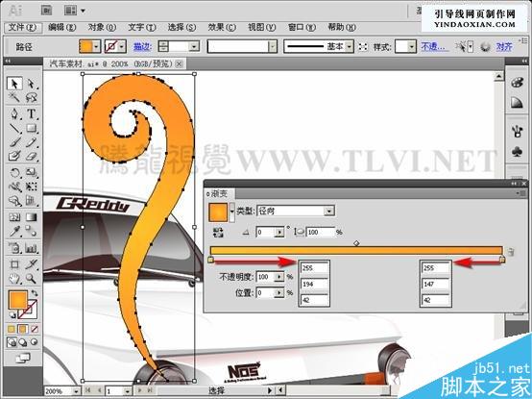This screenshot has width=532, height=399.
Task: Pick the Pencil tool
Action: 32,142
